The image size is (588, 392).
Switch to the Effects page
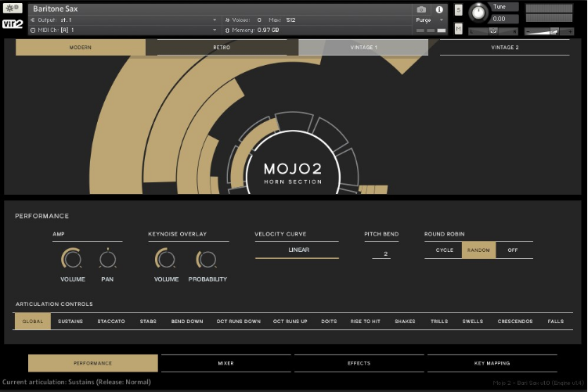(x=359, y=363)
